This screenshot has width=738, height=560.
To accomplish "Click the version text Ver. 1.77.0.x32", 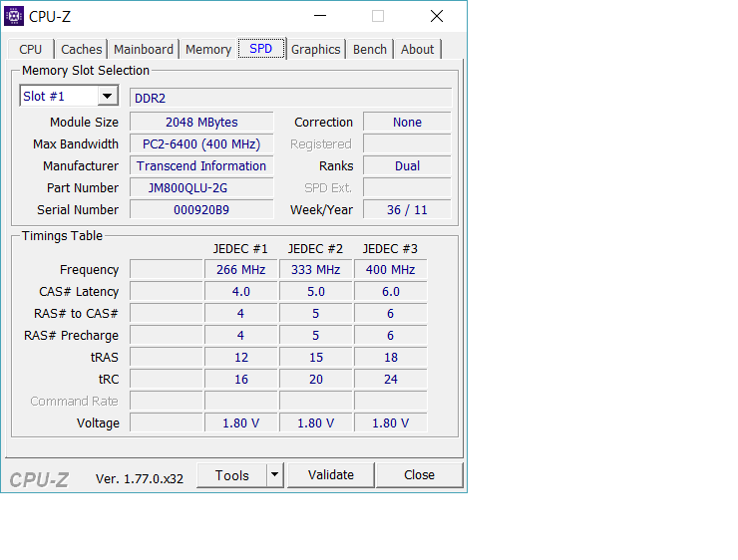I will pyautogui.click(x=140, y=479).
